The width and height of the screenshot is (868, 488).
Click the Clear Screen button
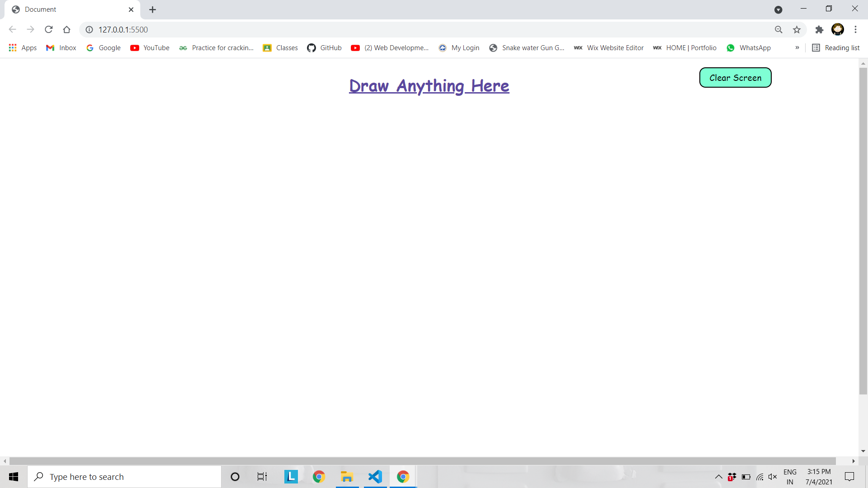(735, 78)
